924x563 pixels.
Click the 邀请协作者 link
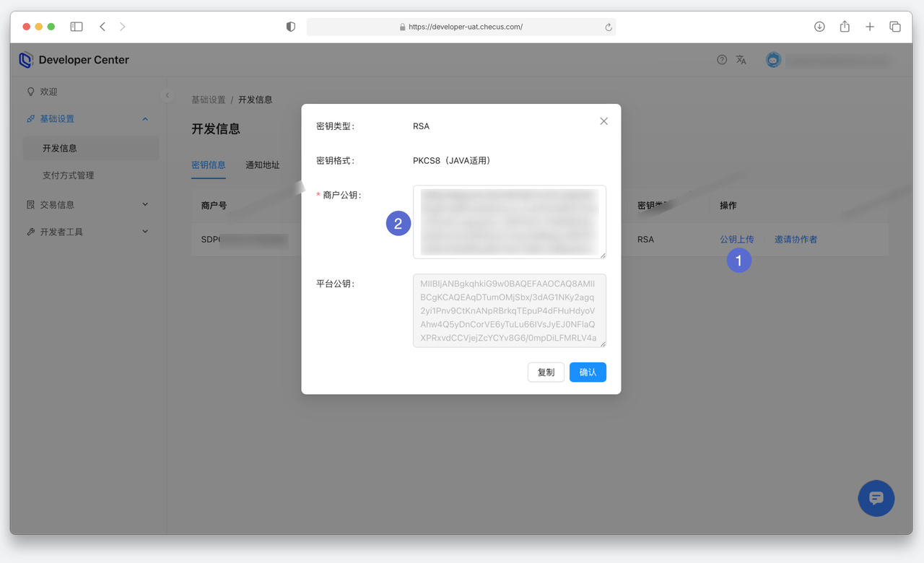796,240
